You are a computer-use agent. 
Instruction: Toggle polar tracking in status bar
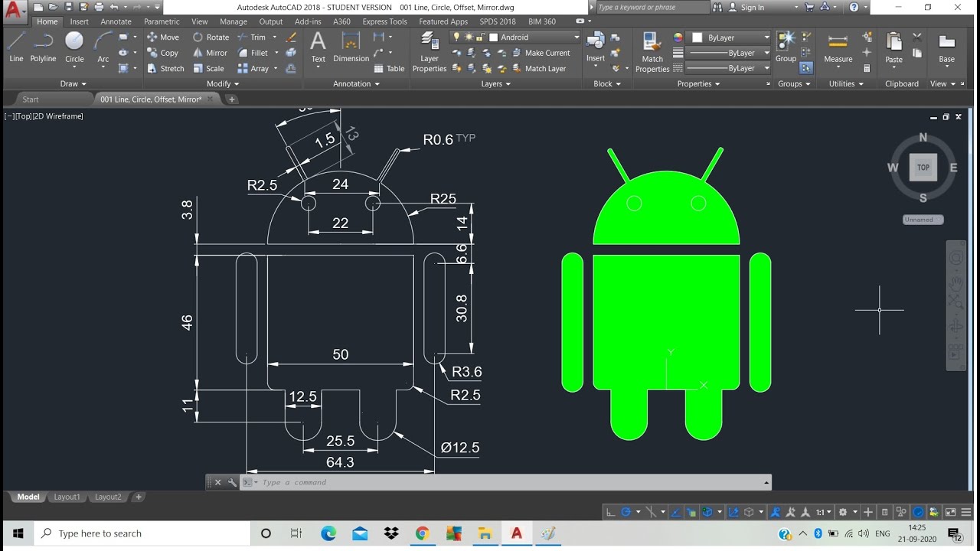[626, 513]
